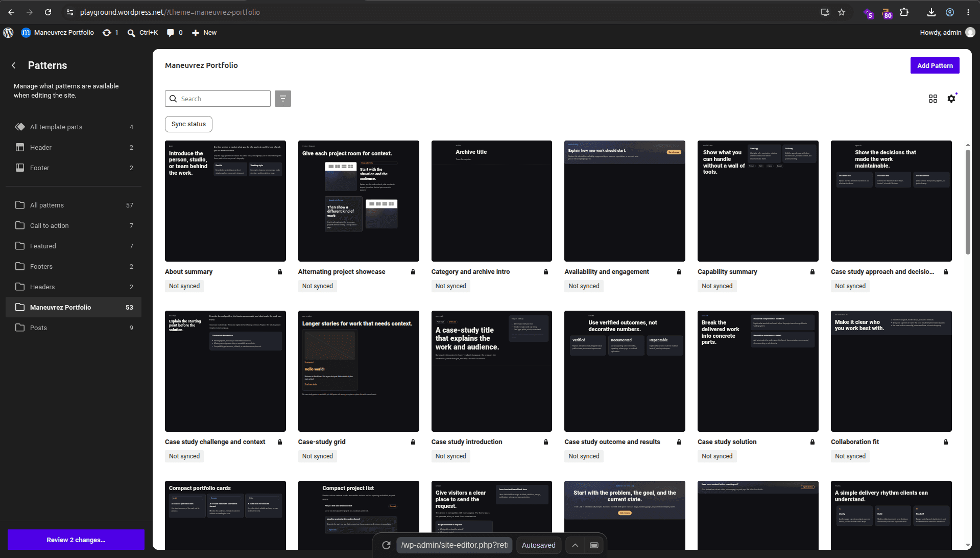Open the Sync status filter
The height and width of the screenshot is (558, 980).
click(x=188, y=124)
